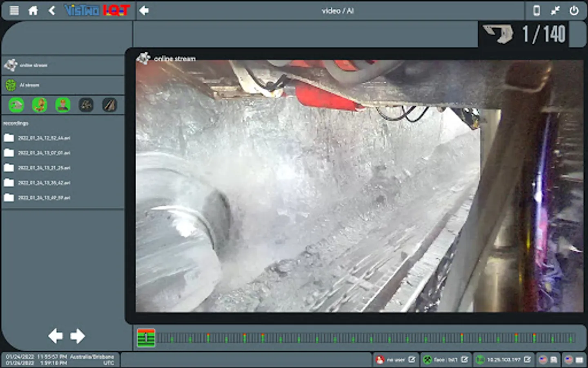This screenshot has height=368, width=588.
Task: Click the green shield position marker
Action: click(x=146, y=338)
